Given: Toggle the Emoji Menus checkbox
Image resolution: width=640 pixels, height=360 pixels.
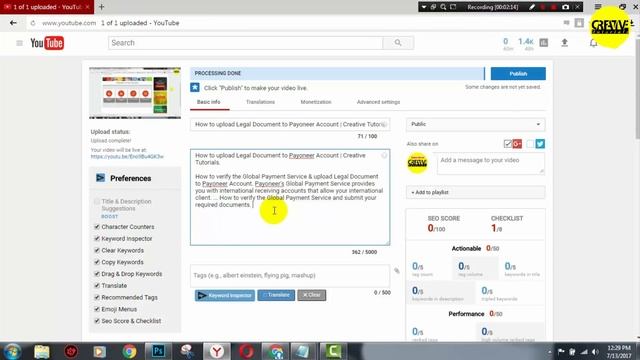Looking at the screenshot, I should [97, 309].
